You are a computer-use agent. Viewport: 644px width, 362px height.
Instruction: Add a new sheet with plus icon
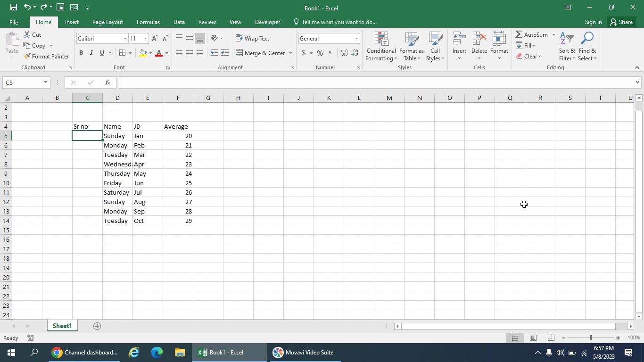pos(97,326)
